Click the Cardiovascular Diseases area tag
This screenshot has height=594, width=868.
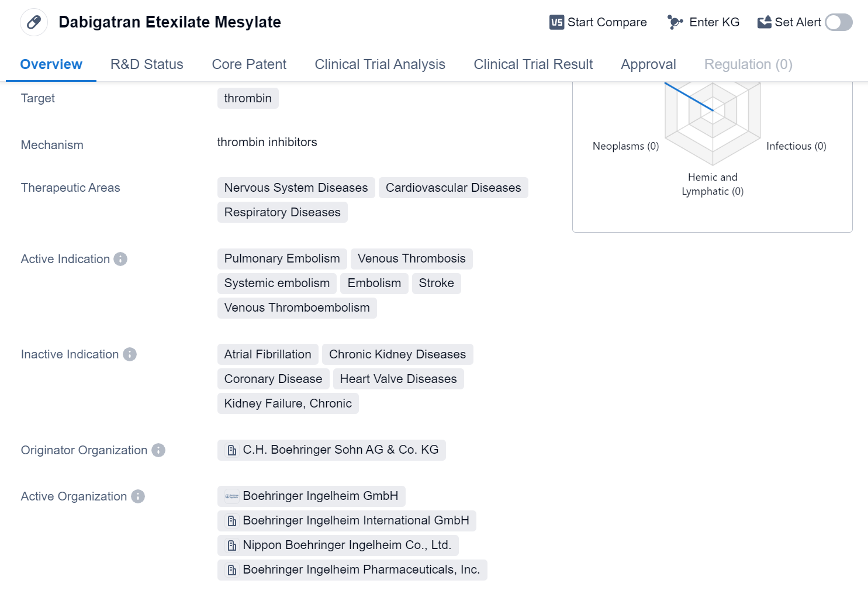[453, 188]
